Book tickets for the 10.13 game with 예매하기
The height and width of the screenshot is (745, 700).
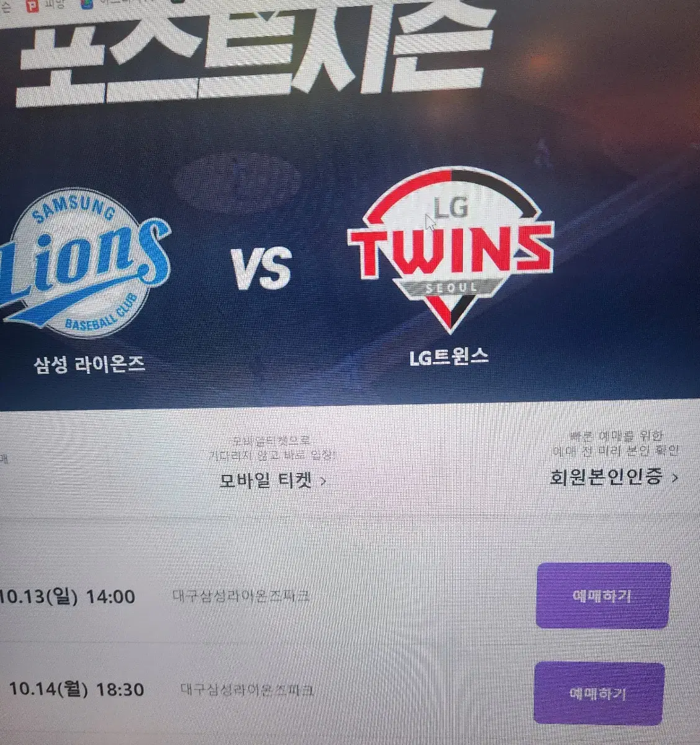(603, 595)
